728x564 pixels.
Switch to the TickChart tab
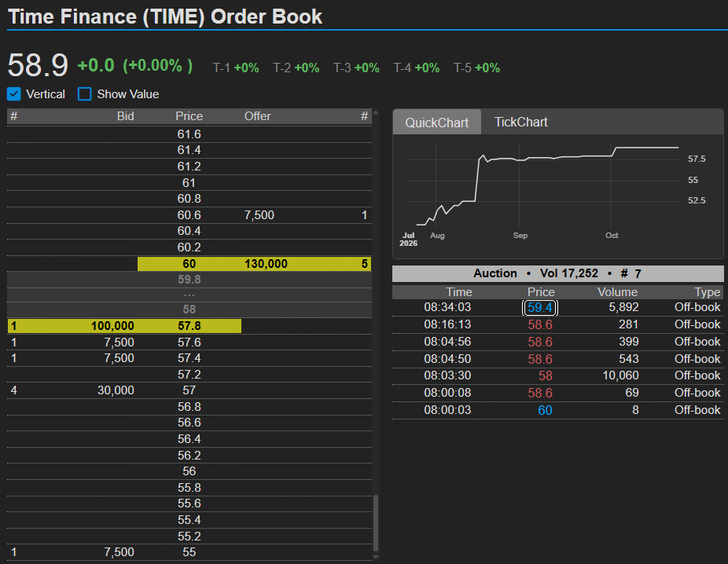click(521, 122)
